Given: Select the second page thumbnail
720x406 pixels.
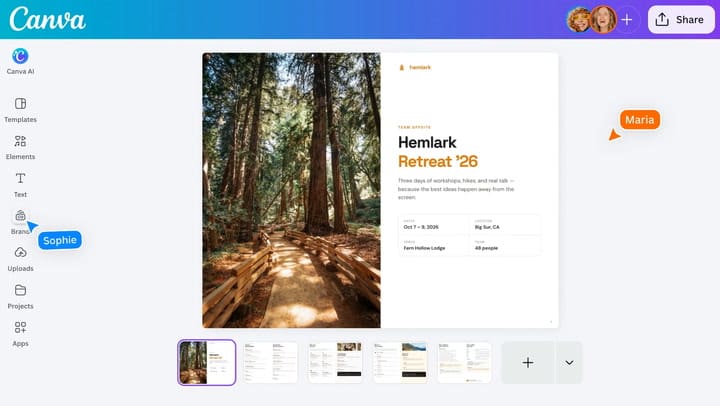Looking at the screenshot, I should coord(270,362).
